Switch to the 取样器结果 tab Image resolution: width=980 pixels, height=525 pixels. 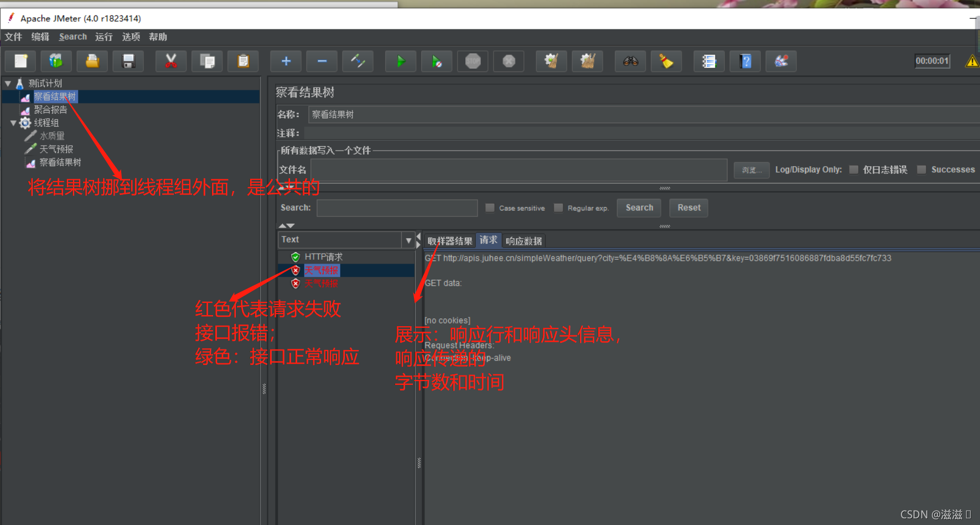point(450,241)
